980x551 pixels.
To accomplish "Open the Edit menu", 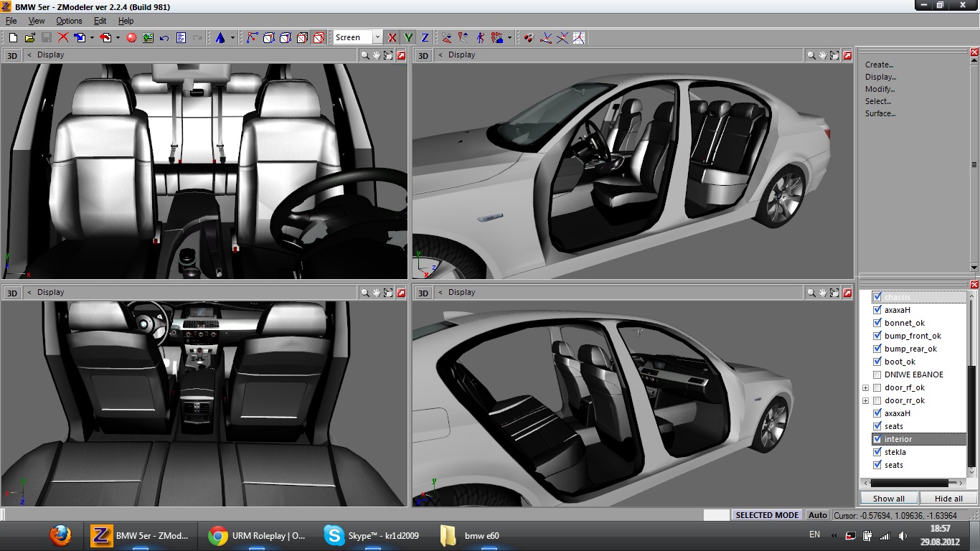I will (x=100, y=21).
